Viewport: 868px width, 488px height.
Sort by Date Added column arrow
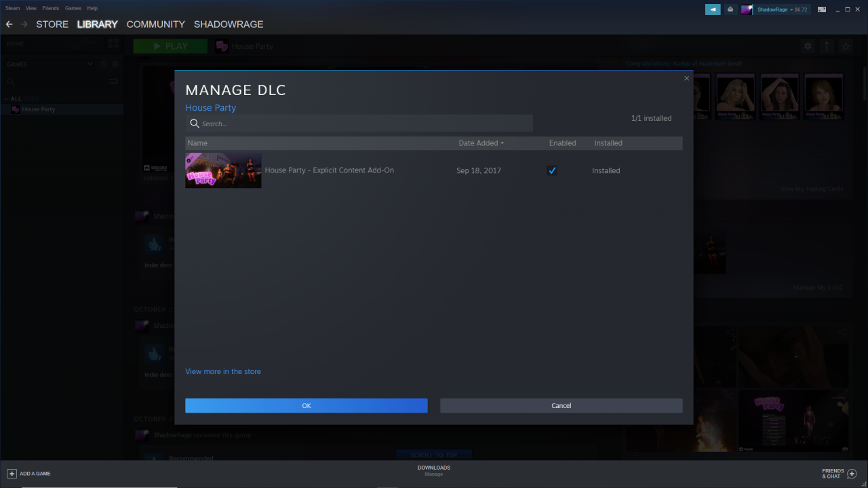502,143
